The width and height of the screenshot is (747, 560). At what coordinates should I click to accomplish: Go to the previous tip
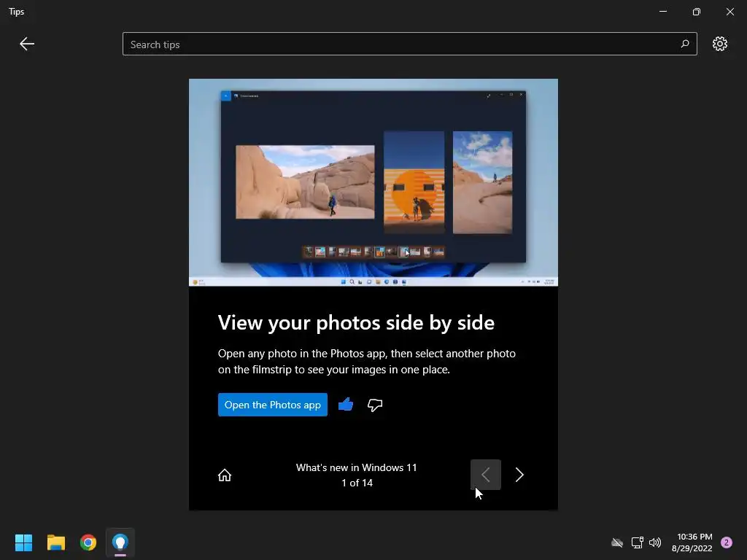click(485, 475)
